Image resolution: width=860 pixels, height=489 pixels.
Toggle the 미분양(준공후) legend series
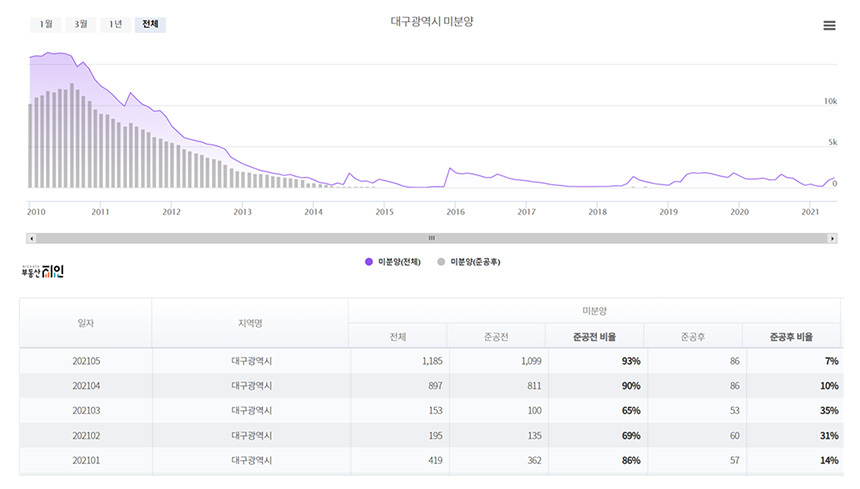(x=469, y=261)
